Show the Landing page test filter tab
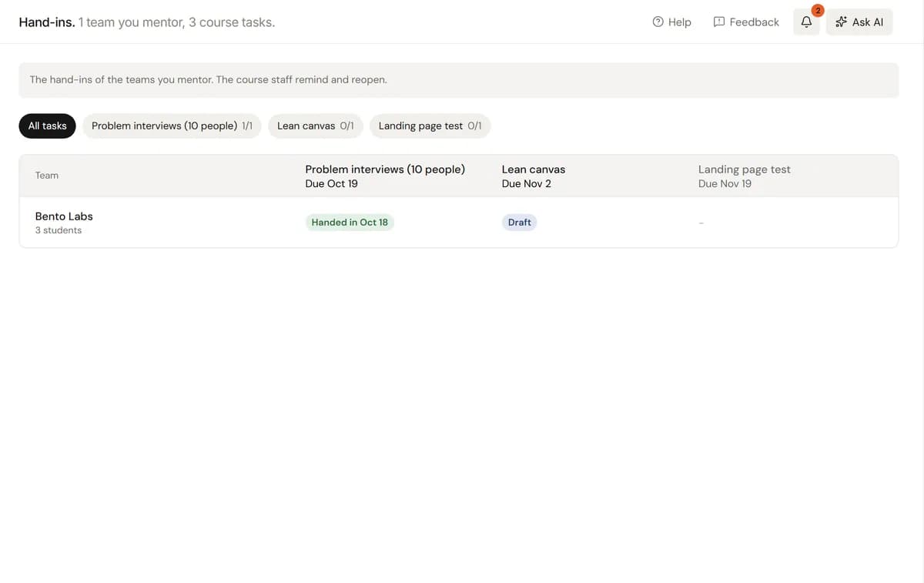The height and width of the screenshot is (583, 924). click(430, 126)
